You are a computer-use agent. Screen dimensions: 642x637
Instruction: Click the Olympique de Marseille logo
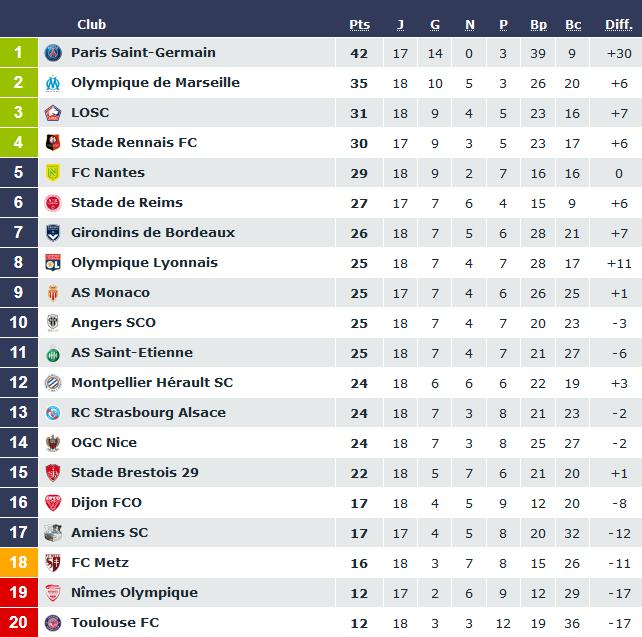[x=53, y=83]
